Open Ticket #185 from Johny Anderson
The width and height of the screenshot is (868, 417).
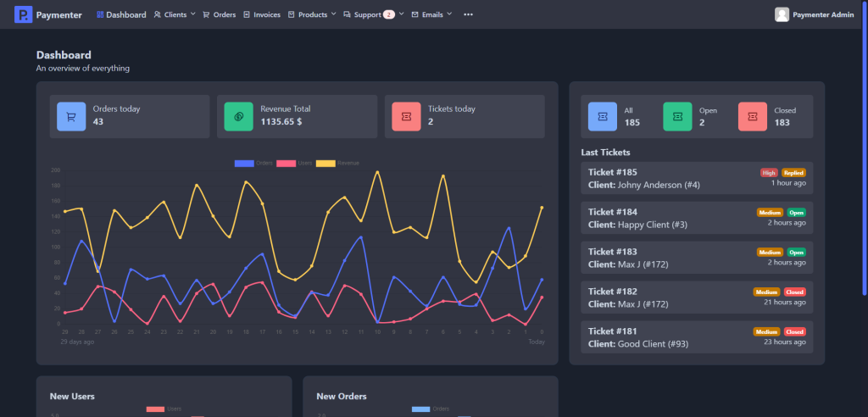point(696,178)
